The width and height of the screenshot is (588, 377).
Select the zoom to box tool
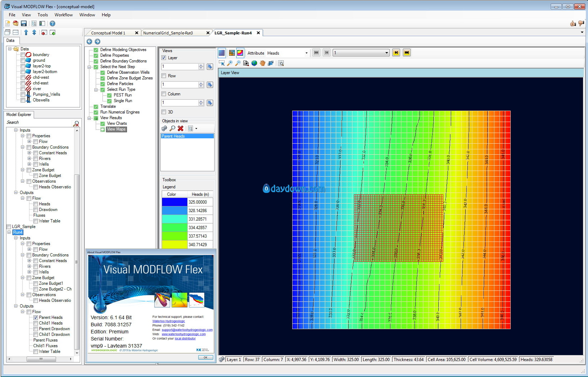(246, 63)
